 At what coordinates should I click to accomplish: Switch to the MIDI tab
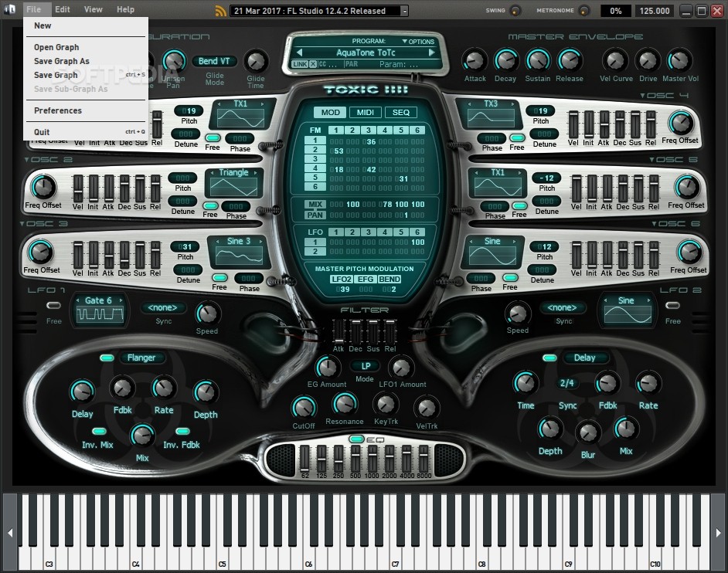366,112
